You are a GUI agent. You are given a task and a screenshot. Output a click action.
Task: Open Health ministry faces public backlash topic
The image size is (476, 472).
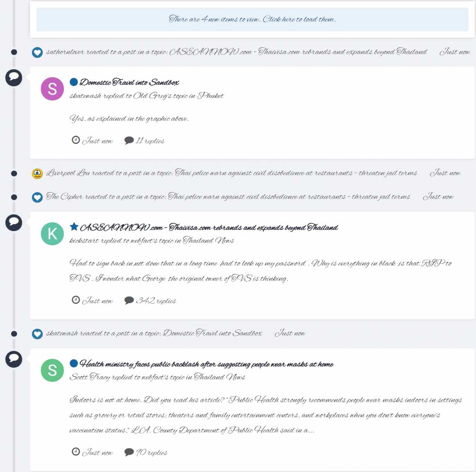pos(206,364)
